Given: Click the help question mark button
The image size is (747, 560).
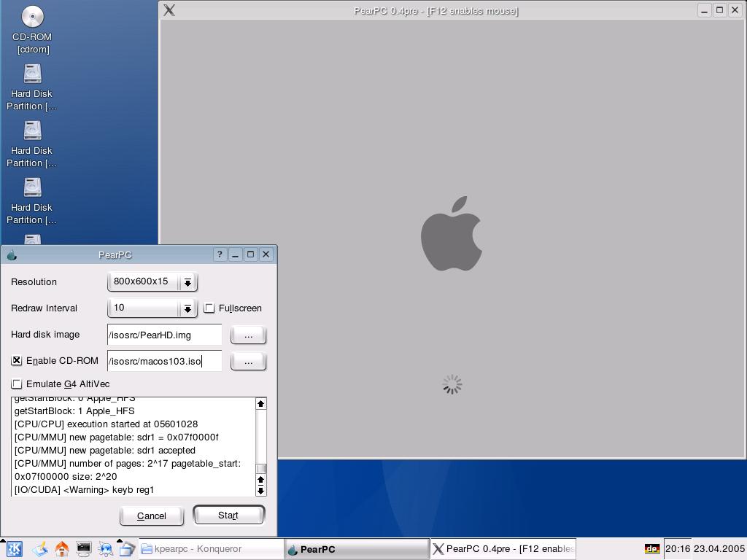Looking at the screenshot, I should click(x=220, y=254).
